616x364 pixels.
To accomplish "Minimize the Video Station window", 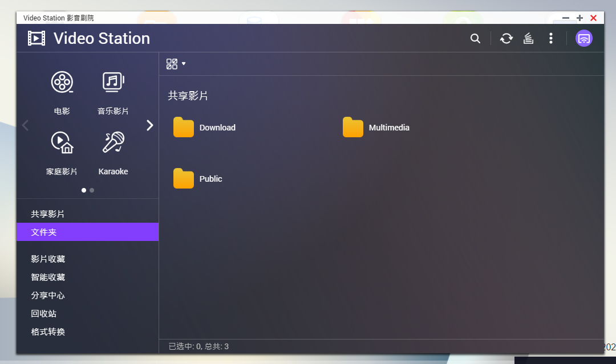I will pyautogui.click(x=566, y=18).
